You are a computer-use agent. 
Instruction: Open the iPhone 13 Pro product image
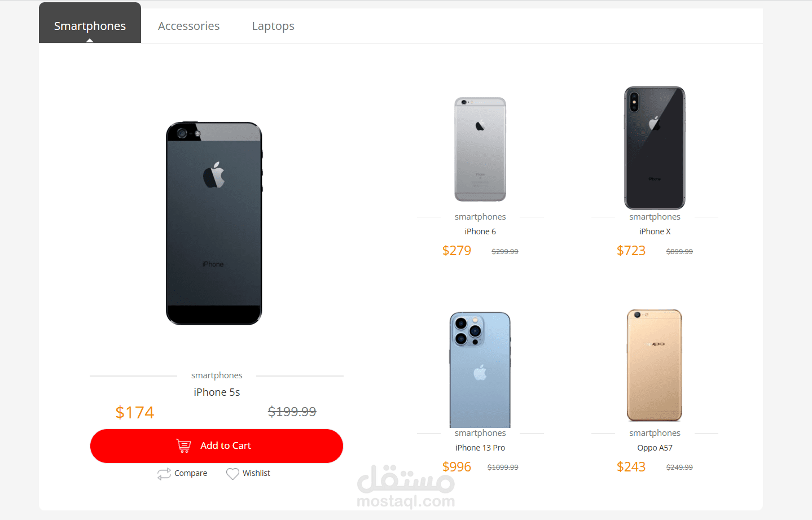pos(480,370)
